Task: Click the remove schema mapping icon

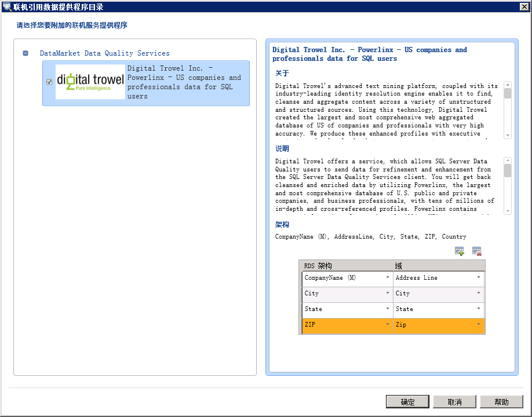Action: click(x=477, y=251)
